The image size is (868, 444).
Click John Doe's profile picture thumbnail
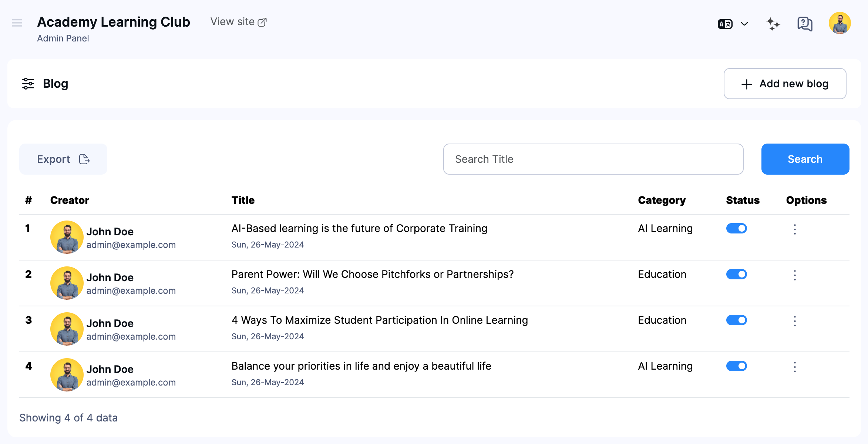point(67,237)
